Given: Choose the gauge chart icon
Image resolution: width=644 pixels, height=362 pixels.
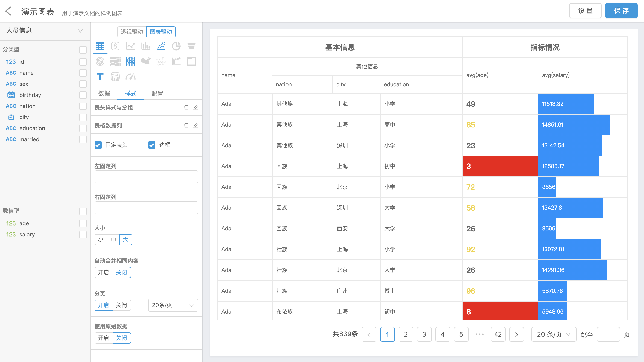Looking at the screenshot, I should point(131,77).
